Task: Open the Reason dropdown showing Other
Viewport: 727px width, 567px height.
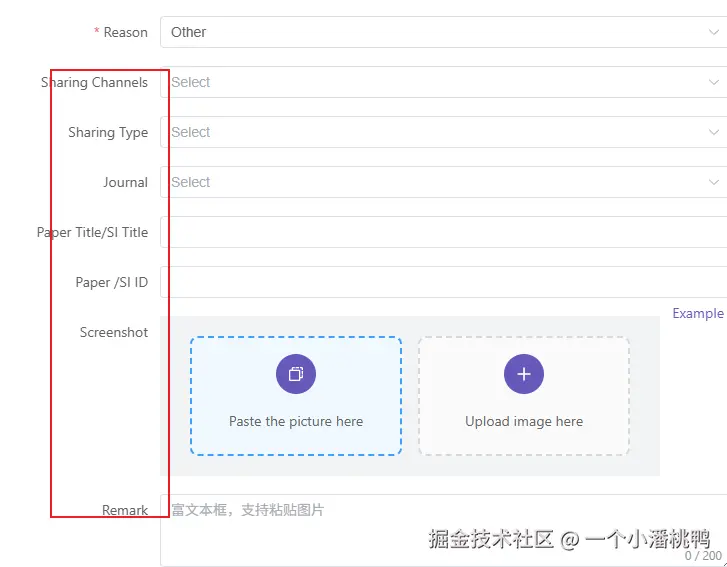Action: pos(444,32)
